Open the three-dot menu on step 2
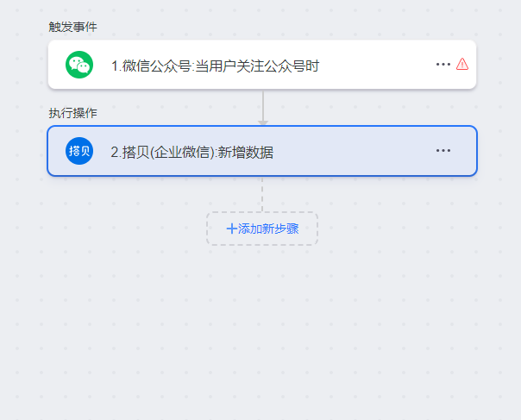Viewport: 521px width, 420px height. (x=443, y=151)
